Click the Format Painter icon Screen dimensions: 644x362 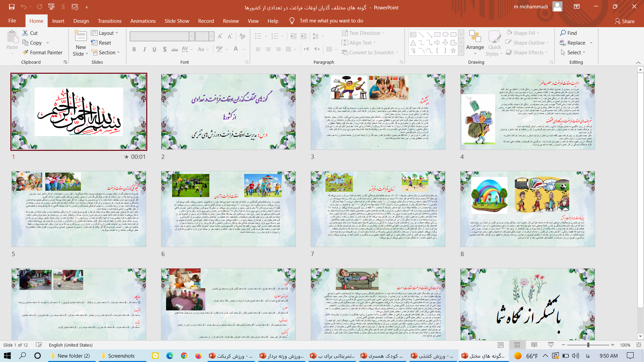[25, 53]
